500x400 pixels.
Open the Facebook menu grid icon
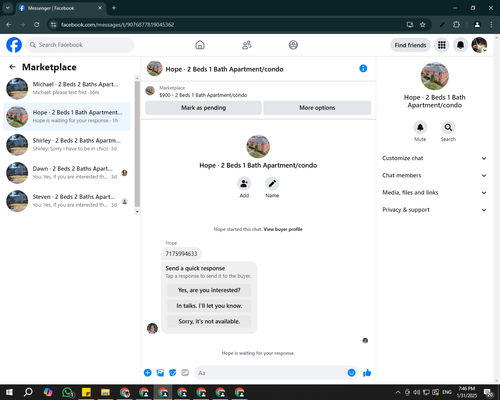click(x=442, y=45)
